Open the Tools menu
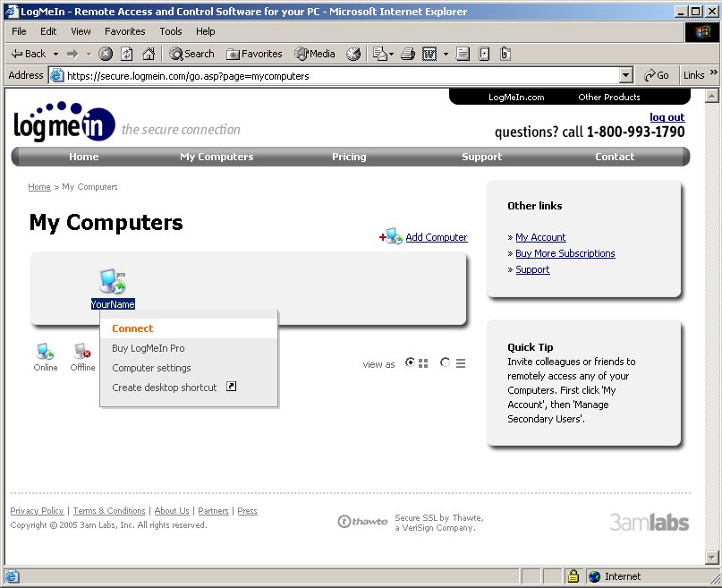The height and width of the screenshot is (588, 722). click(171, 31)
